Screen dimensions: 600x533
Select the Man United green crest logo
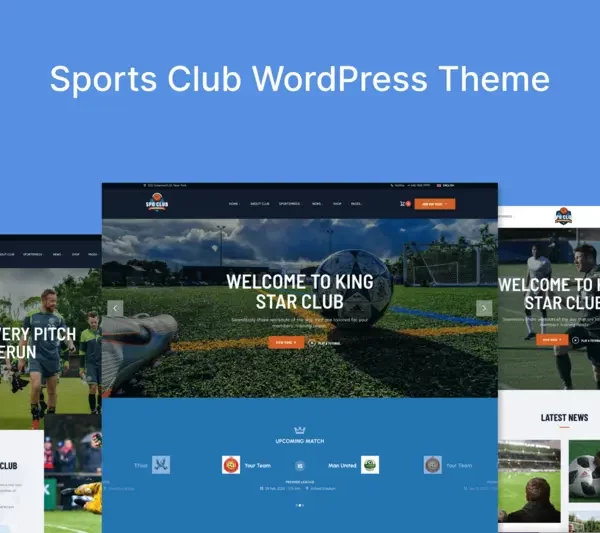(x=370, y=465)
